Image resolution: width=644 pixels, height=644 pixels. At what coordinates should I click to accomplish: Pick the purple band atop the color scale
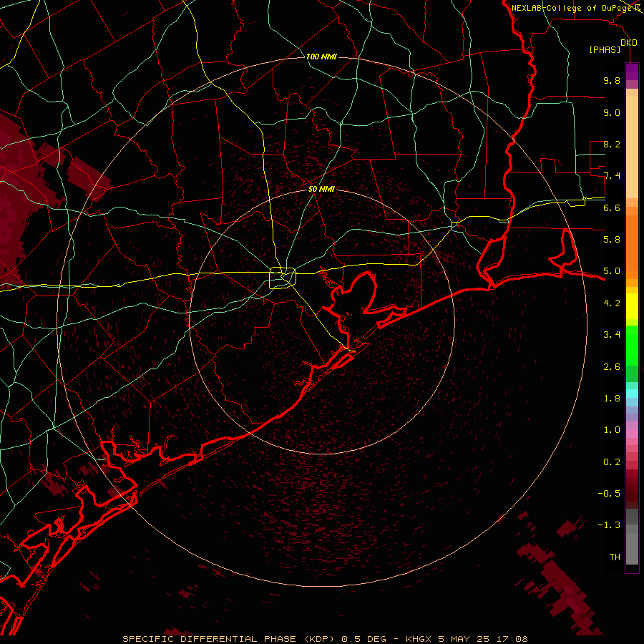coord(632,72)
